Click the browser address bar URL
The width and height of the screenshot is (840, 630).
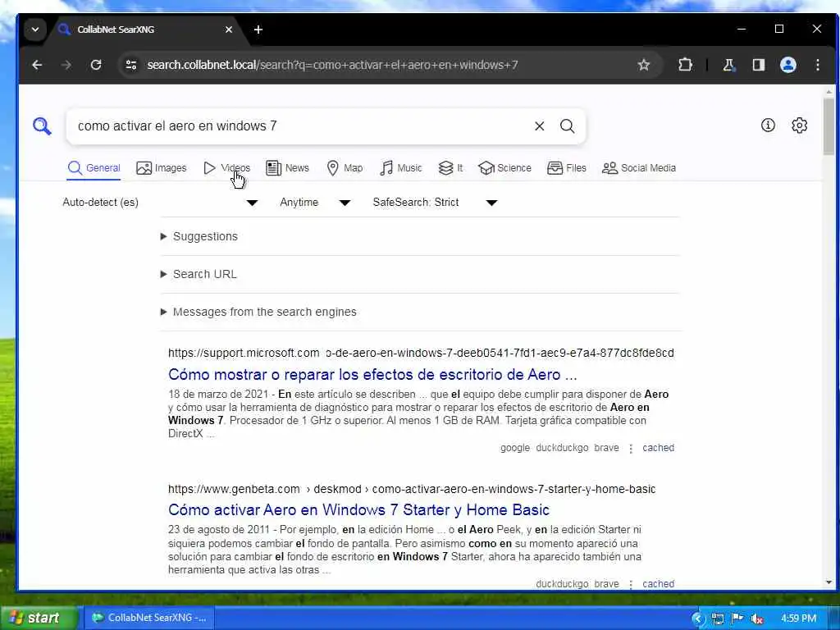click(332, 65)
